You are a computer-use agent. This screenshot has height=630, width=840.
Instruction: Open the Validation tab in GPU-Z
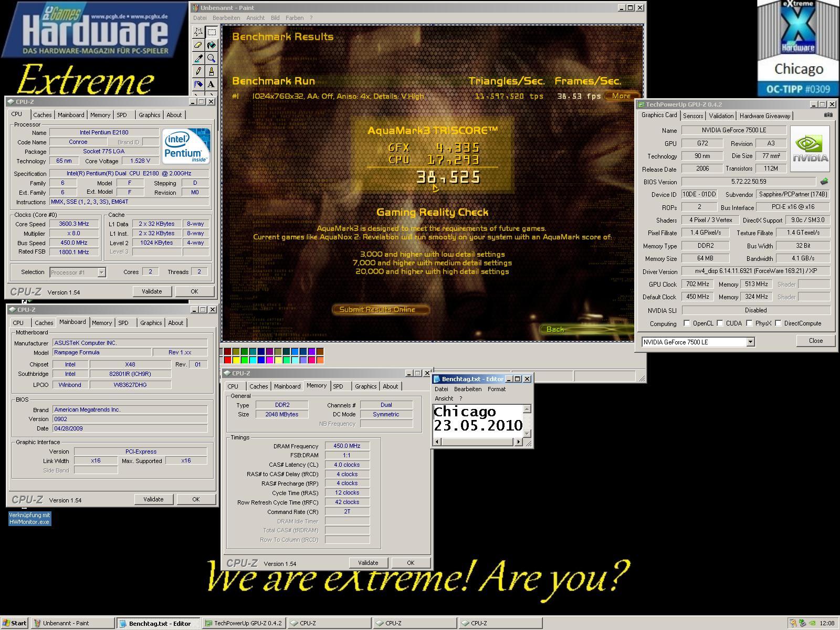(721, 116)
